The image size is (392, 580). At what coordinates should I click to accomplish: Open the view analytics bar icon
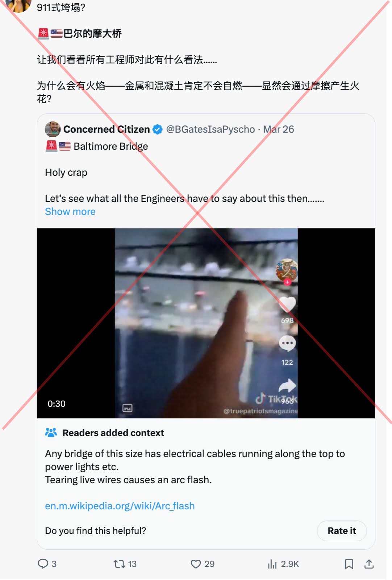click(272, 564)
